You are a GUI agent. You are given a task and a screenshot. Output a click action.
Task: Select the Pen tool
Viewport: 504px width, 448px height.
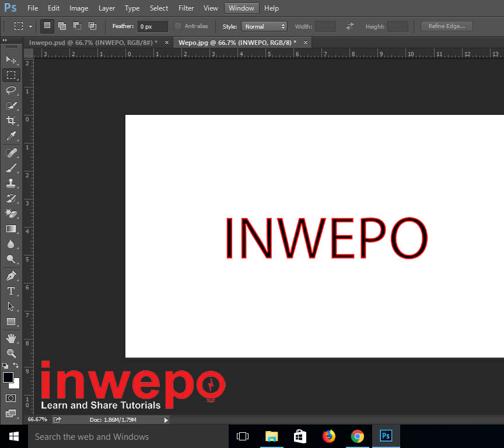tap(11, 276)
